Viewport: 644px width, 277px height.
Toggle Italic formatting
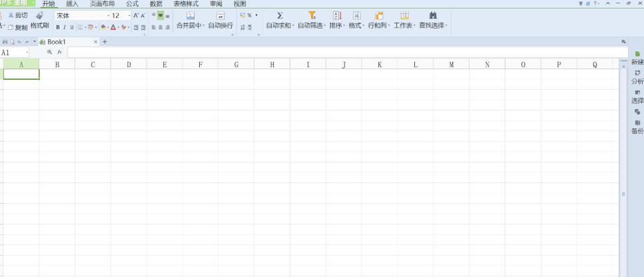point(65,27)
